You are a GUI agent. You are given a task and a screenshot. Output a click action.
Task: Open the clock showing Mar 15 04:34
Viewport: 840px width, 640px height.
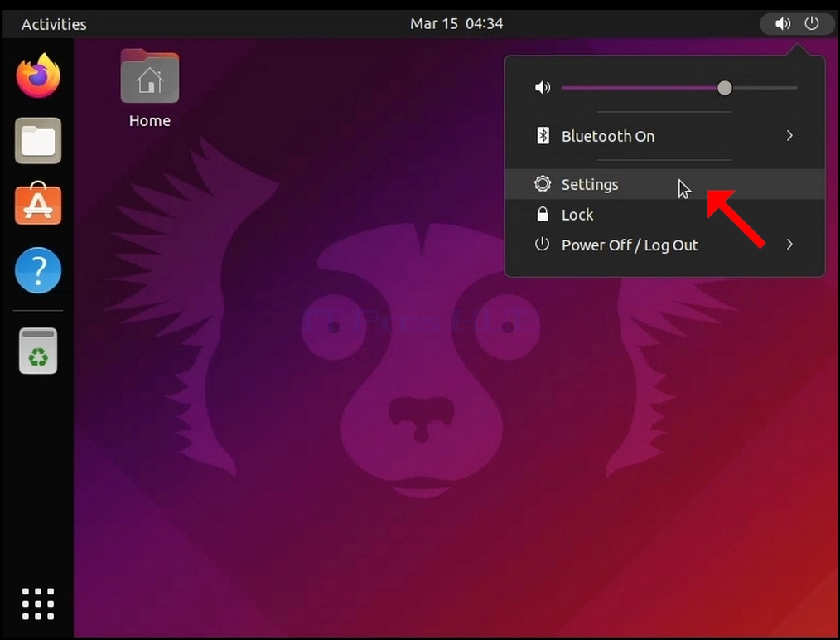(456, 23)
